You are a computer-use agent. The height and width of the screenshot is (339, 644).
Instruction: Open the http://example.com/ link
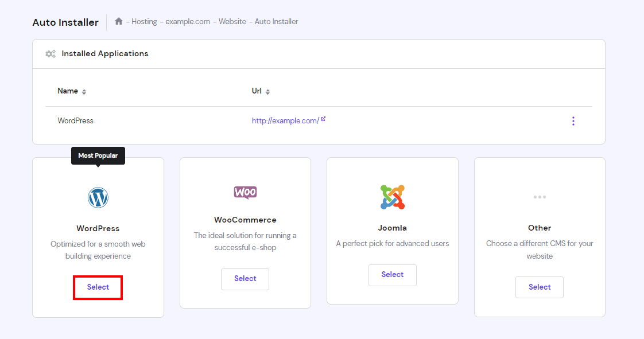pos(285,120)
